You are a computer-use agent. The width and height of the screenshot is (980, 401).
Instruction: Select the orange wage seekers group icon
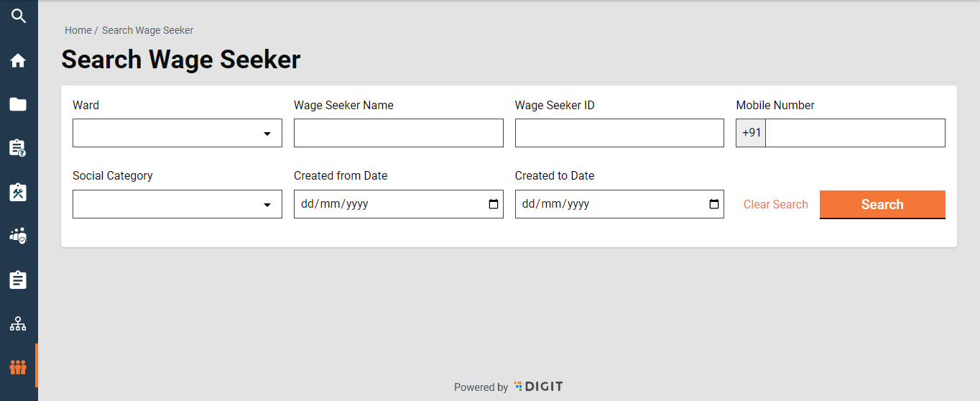click(18, 367)
